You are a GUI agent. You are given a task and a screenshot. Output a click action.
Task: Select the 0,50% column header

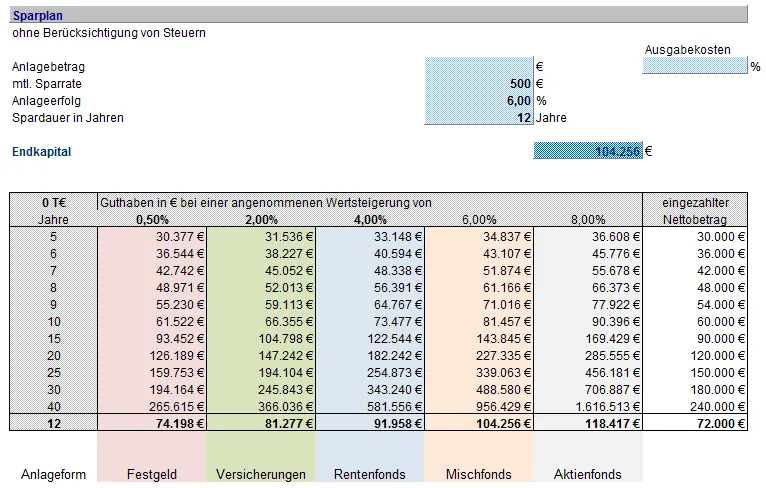152,219
